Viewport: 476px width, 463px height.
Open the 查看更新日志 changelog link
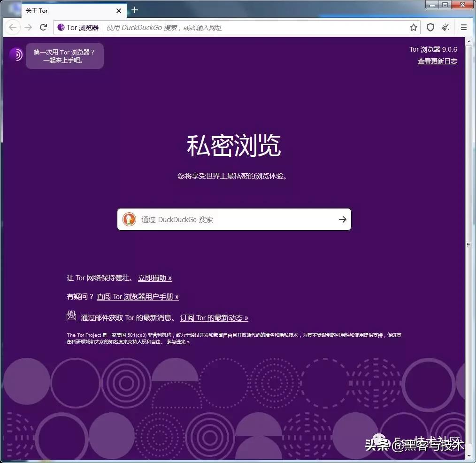tap(437, 61)
